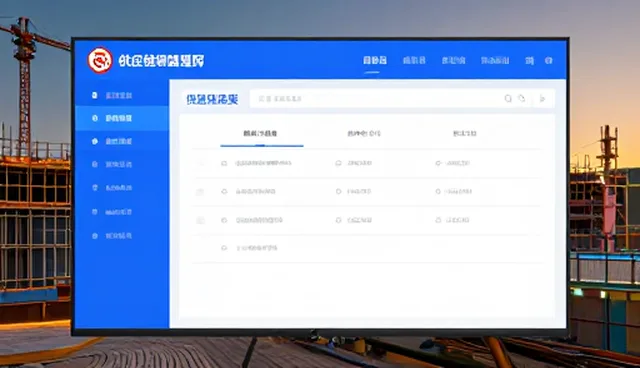Click second row's last-column circle icon
This screenshot has height=368, width=640.
click(x=438, y=191)
